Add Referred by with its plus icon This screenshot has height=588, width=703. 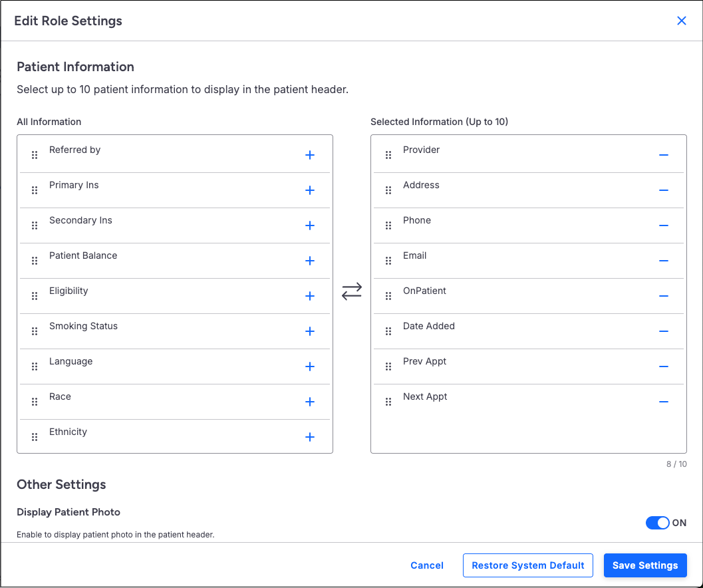[309, 155]
